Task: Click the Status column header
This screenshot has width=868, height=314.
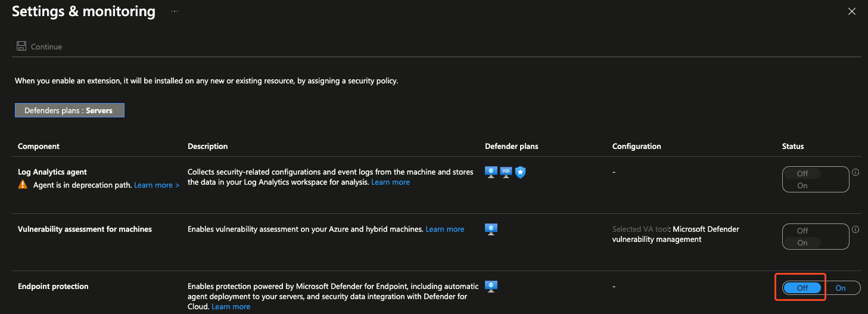Action: pos(792,146)
